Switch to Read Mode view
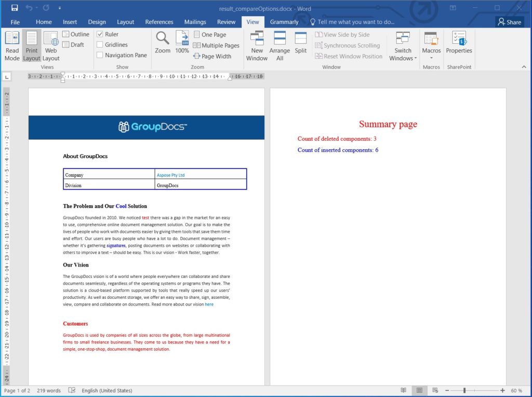532x397 pixels. 12,46
